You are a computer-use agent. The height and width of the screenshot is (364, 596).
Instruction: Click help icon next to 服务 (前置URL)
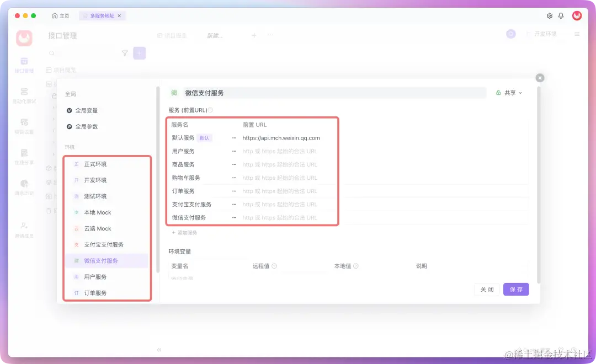[x=211, y=110]
